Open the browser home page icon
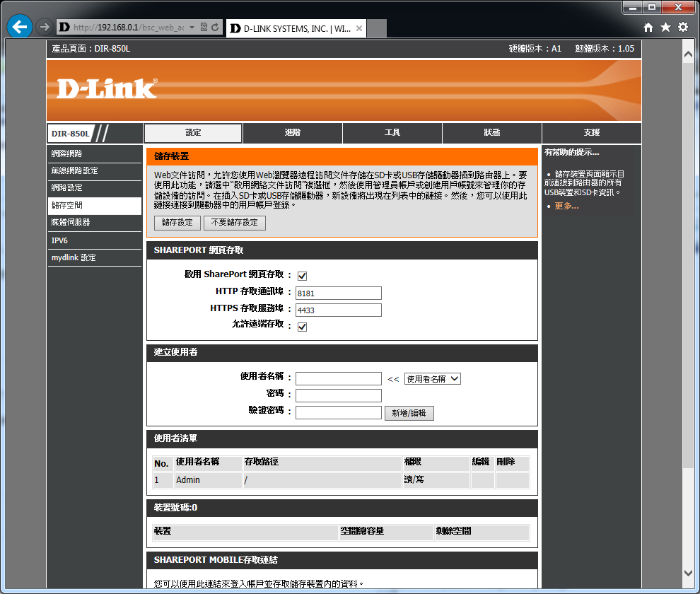The width and height of the screenshot is (700, 594). pos(648,27)
